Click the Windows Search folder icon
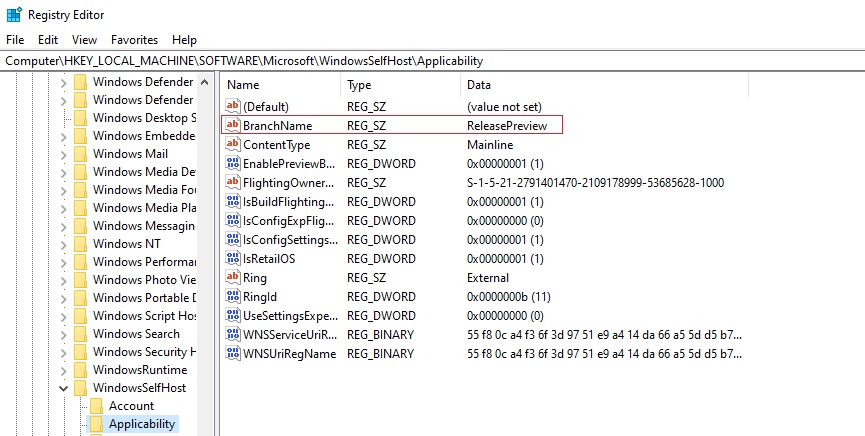Image resolution: width=865 pixels, height=436 pixels. (81, 334)
